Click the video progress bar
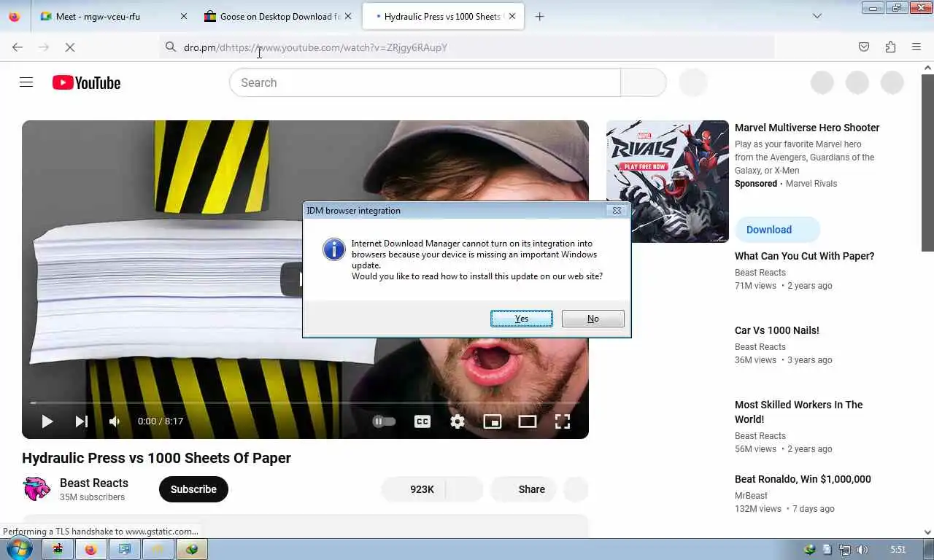Viewport: 934px width, 560px height. [x=305, y=402]
